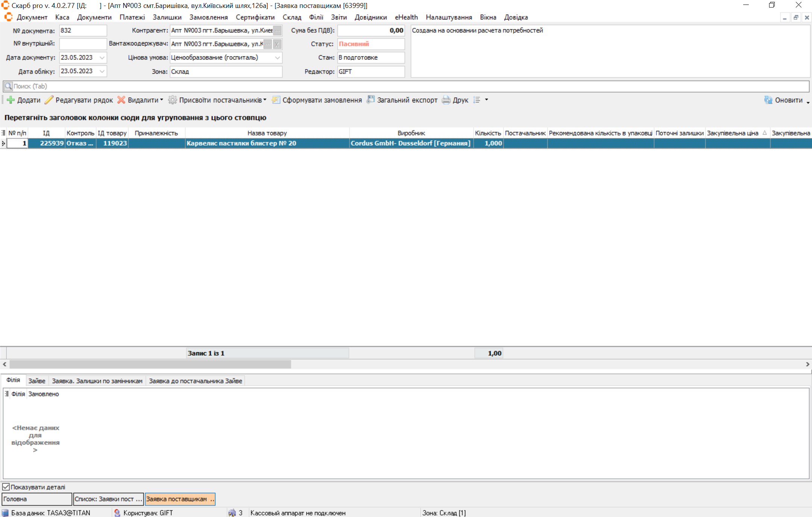The height and width of the screenshot is (517, 812).
Task: Click the pencil Редагувати рядок icon
Action: tap(49, 100)
